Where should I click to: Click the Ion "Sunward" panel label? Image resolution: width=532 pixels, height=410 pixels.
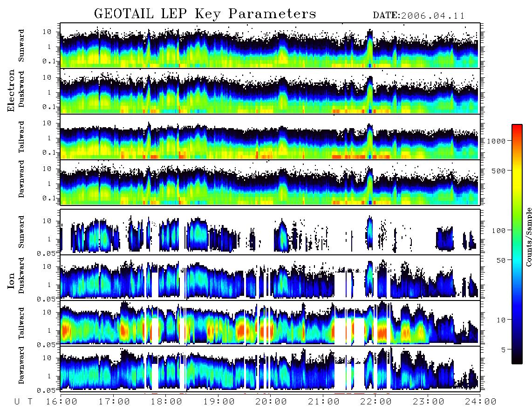point(21,232)
